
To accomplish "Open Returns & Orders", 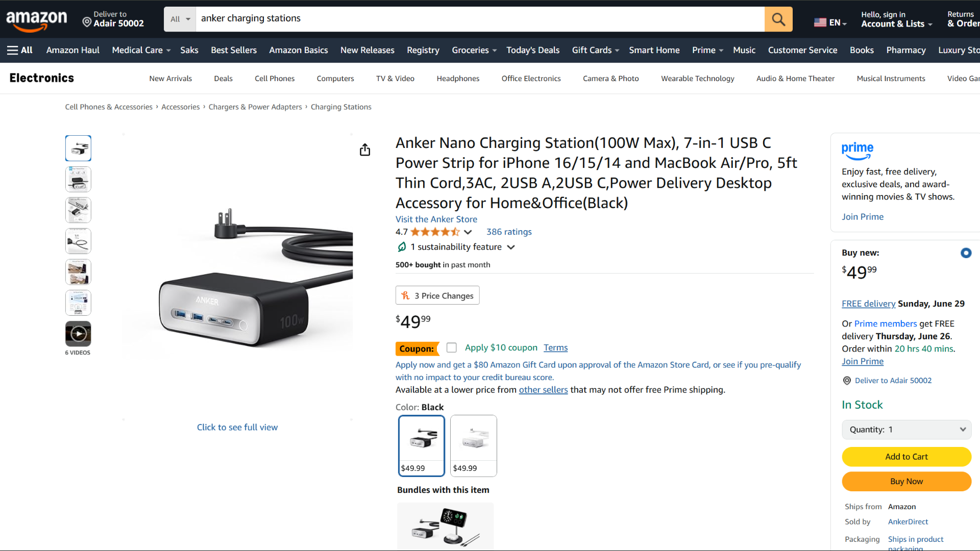I will tap(963, 19).
